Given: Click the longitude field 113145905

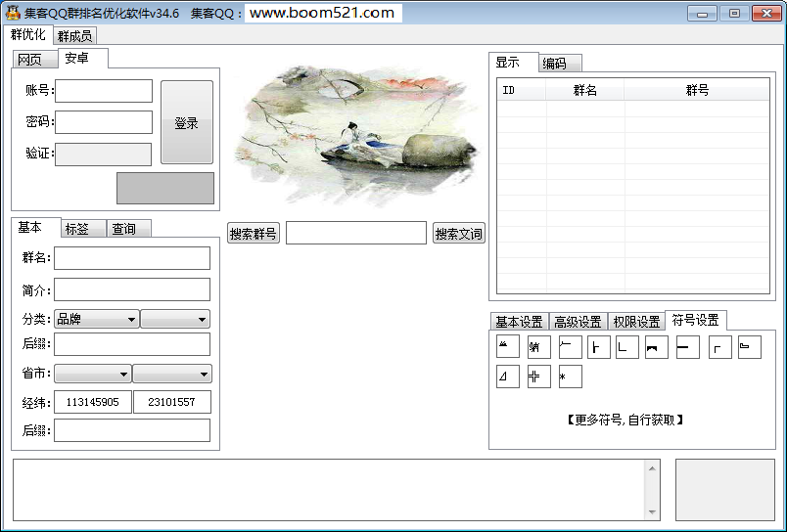Looking at the screenshot, I should 93,402.
